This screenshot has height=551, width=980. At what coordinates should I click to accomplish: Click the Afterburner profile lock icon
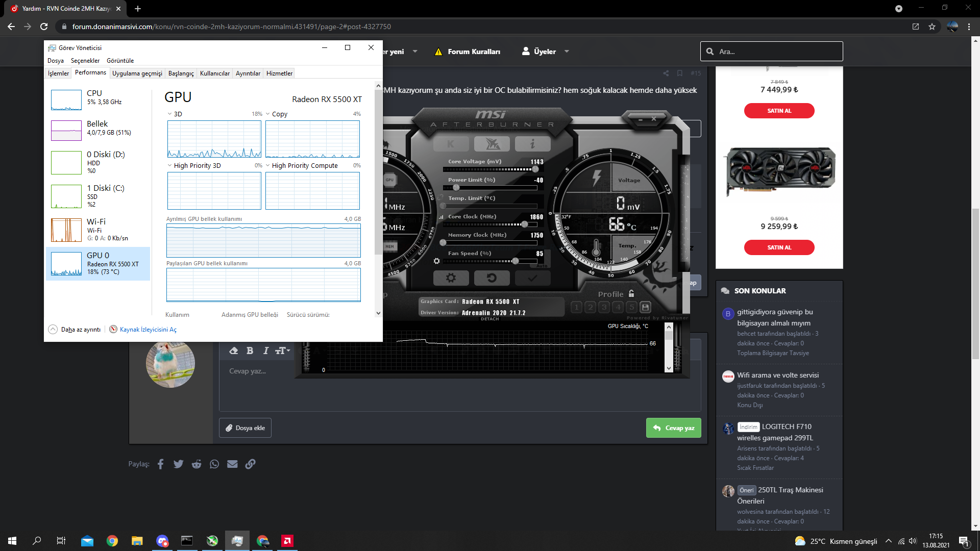click(631, 294)
